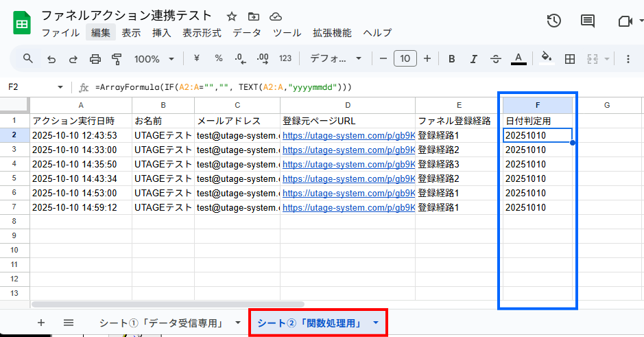Click the search magnifier icon

[28, 59]
